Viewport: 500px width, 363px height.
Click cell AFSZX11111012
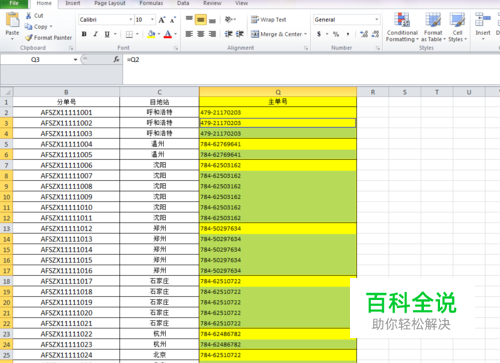[66, 229]
